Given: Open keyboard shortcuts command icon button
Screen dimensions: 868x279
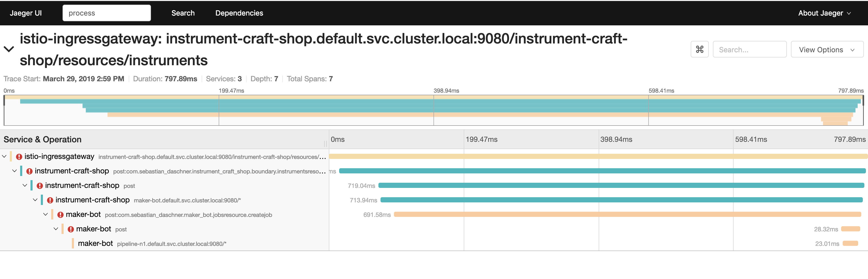Looking at the screenshot, I should pyautogui.click(x=699, y=50).
